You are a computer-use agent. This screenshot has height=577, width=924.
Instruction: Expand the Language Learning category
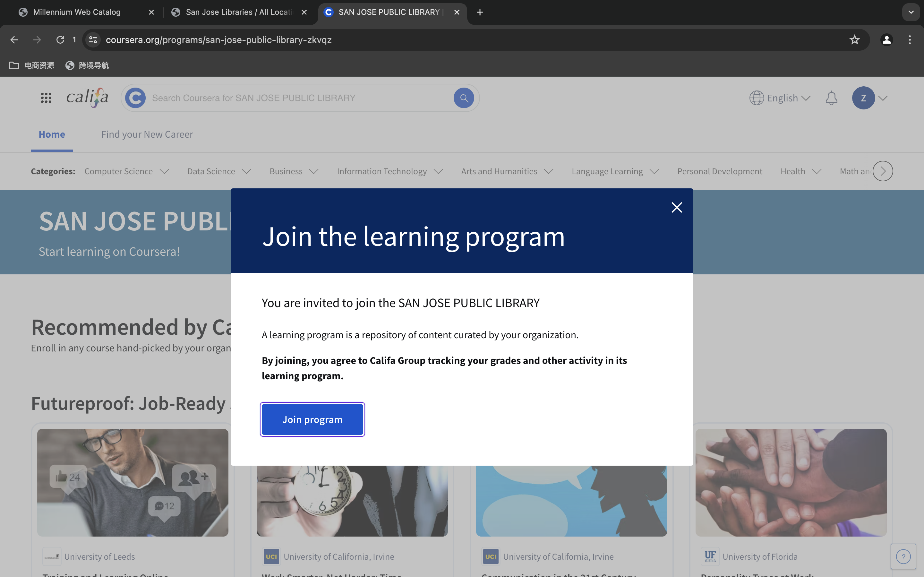click(615, 171)
